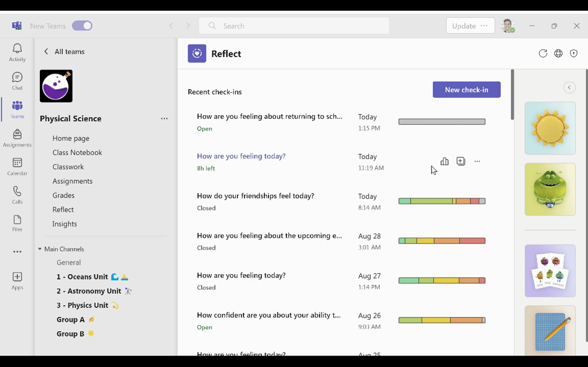Collapse the right-side illustration panel
Image resolution: width=588 pixels, height=367 pixels.
(x=569, y=87)
